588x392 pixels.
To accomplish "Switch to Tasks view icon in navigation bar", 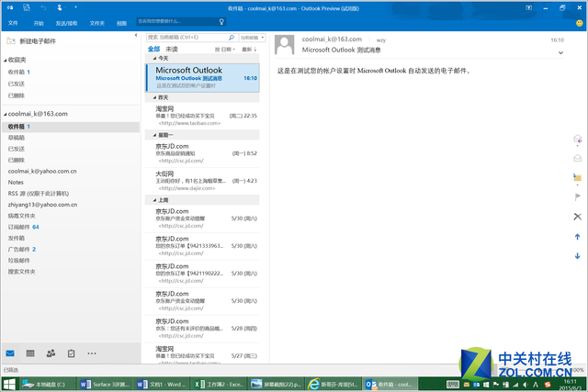I will [x=72, y=353].
